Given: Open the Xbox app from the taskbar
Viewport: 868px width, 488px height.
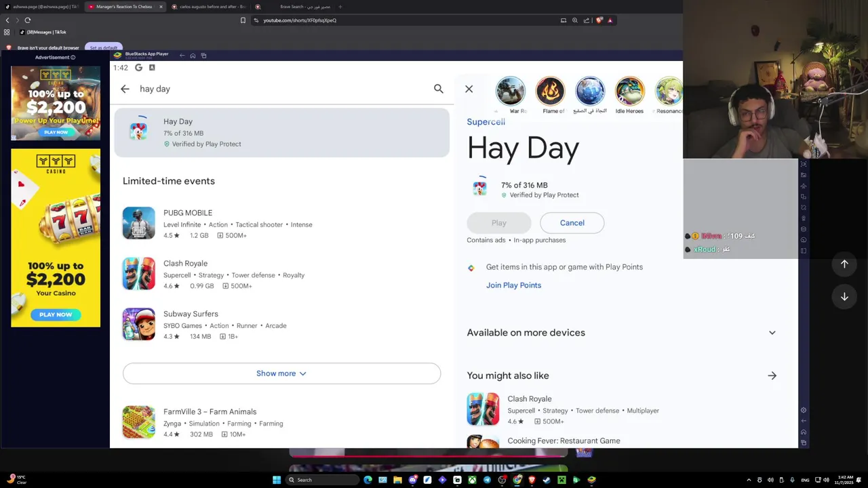Looking at the screenshot, I should coord(472,480).
